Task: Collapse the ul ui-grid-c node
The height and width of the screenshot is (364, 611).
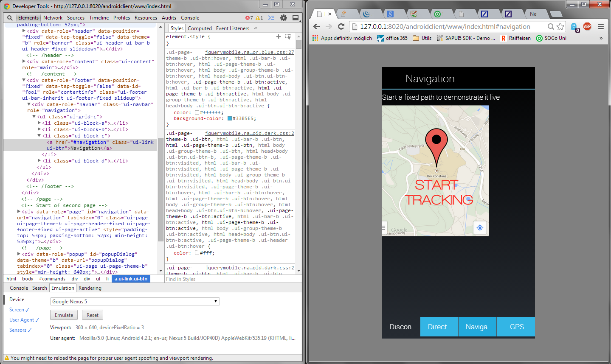Action: point(34,117)
